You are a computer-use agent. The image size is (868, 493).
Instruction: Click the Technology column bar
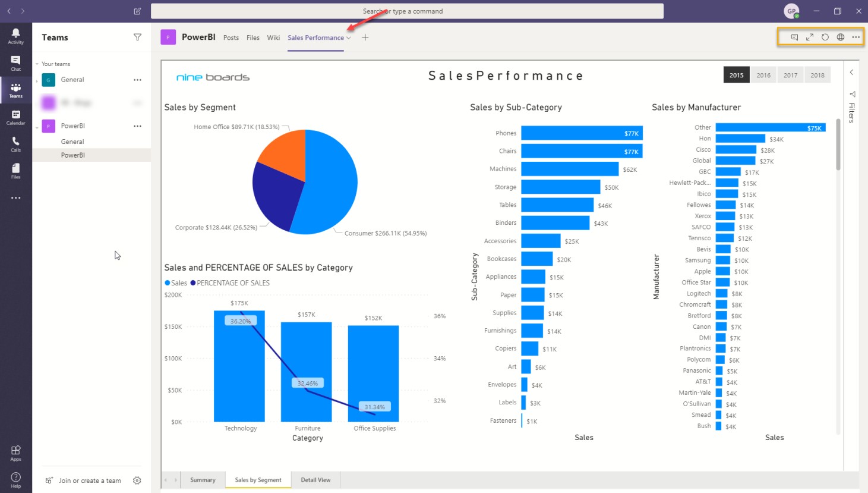coord(239,366)
